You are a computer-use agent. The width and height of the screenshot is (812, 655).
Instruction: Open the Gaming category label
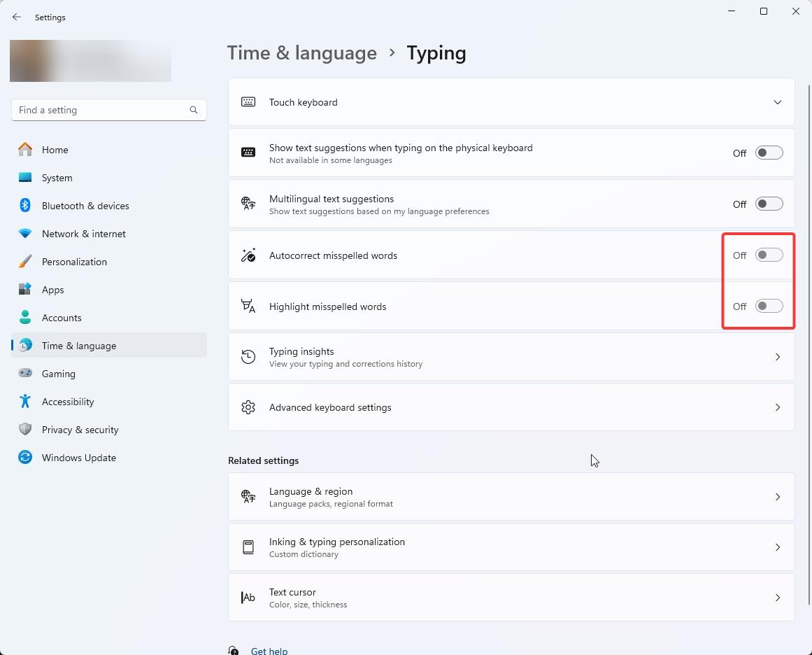[59, 374]
